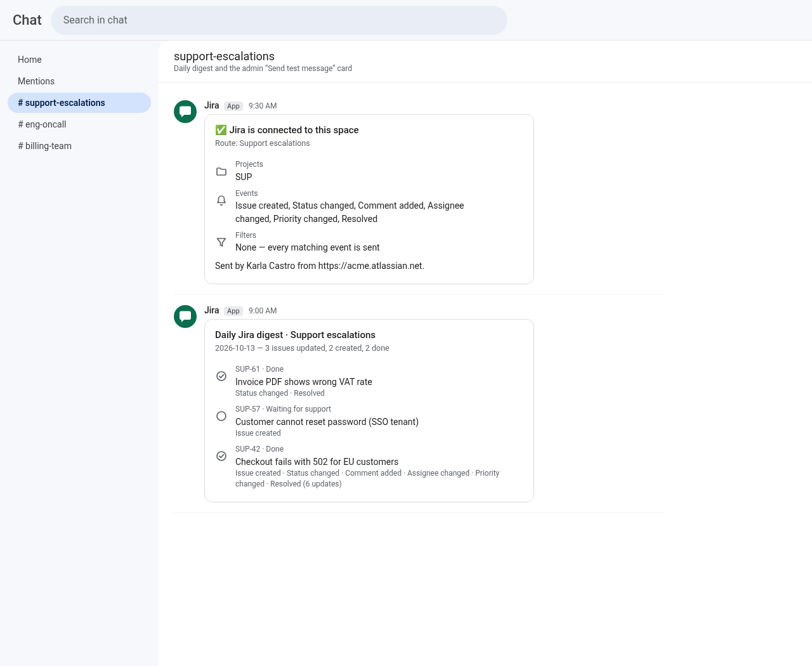Focus the Search in chat field
Screen dimensions: 812x666
coord(279,20)
